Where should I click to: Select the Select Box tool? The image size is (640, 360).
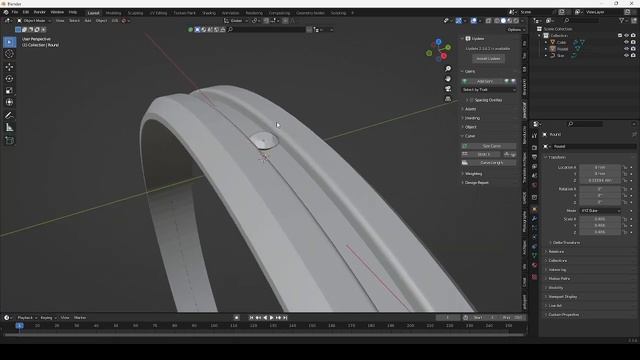pyautogui.click(x=9, y=42)
